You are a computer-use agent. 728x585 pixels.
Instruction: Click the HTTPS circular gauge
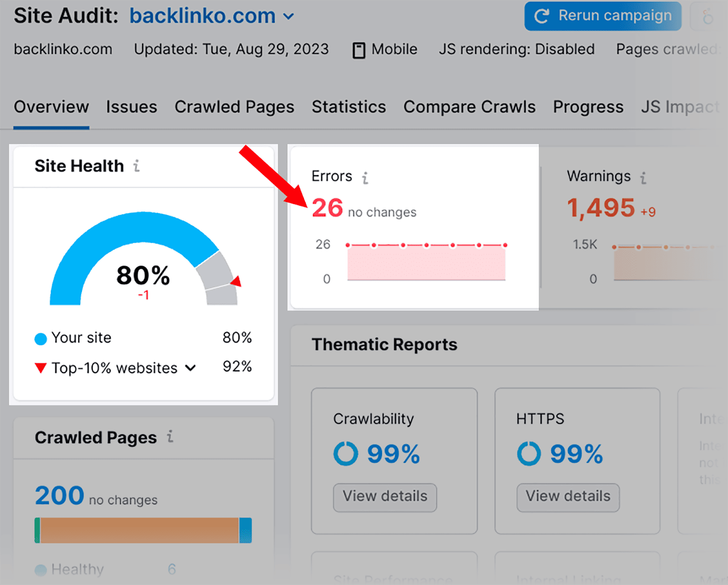528,453
